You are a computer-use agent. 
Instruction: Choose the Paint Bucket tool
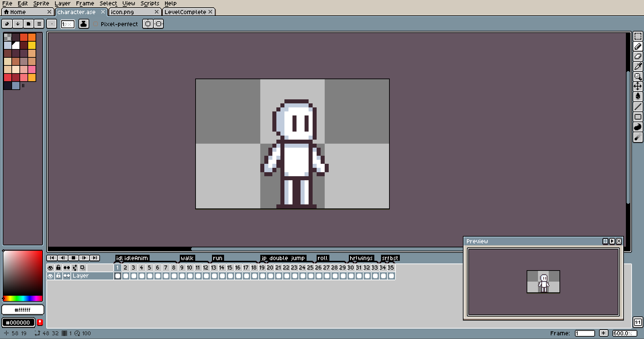point(638,97)
